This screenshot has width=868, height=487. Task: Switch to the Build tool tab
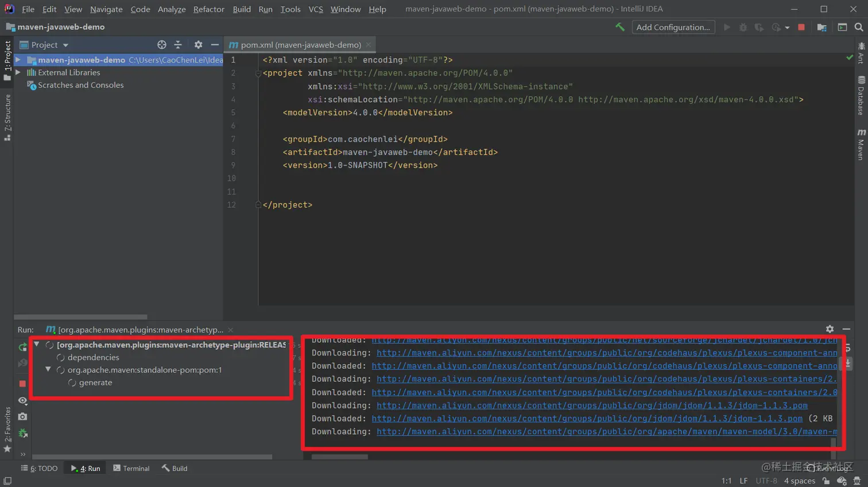175,469
